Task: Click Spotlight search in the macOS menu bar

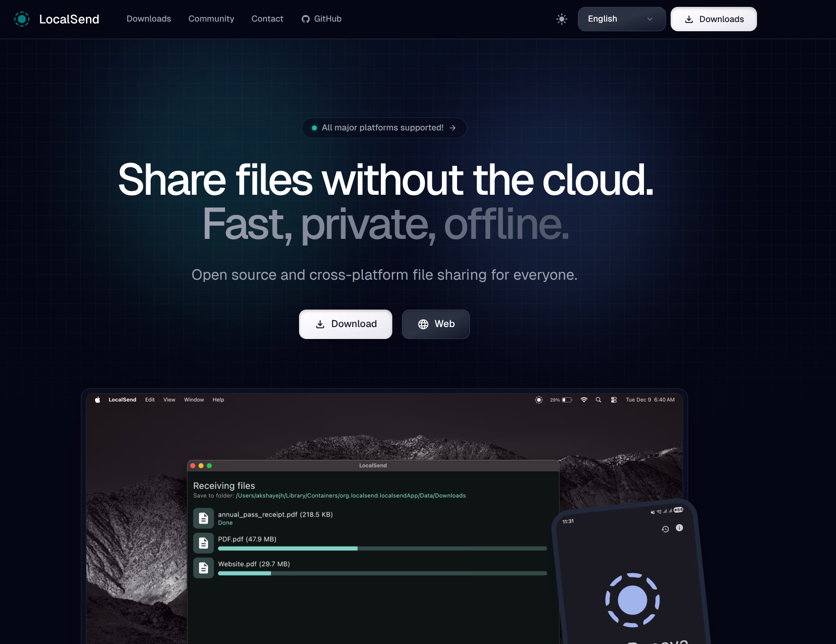Action: 598,400
